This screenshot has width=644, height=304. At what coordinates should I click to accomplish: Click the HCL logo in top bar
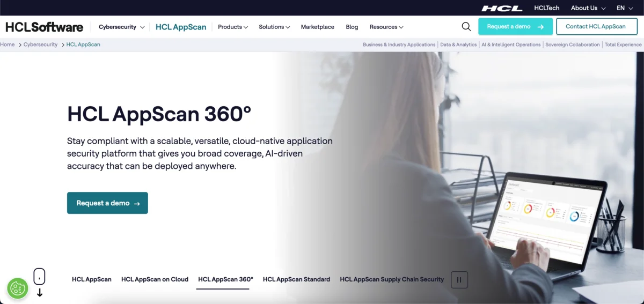tap(502, 8)
